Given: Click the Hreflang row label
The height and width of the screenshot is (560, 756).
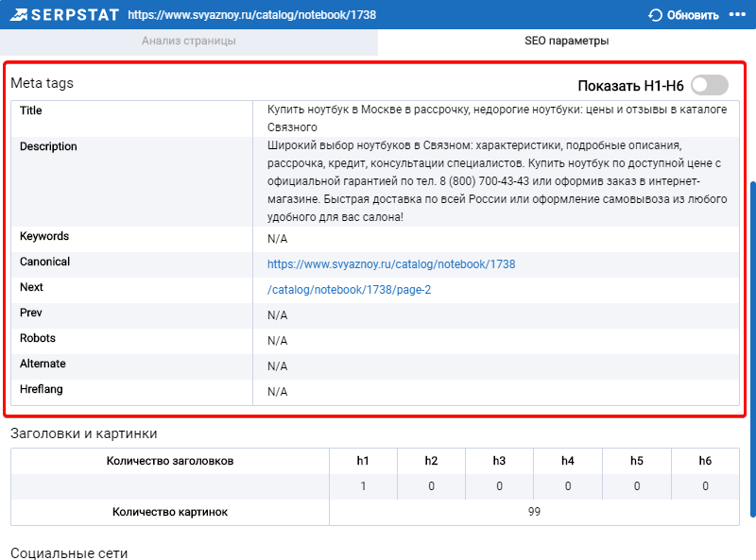Looking at the screenshot, I should [x=41, y=389].
